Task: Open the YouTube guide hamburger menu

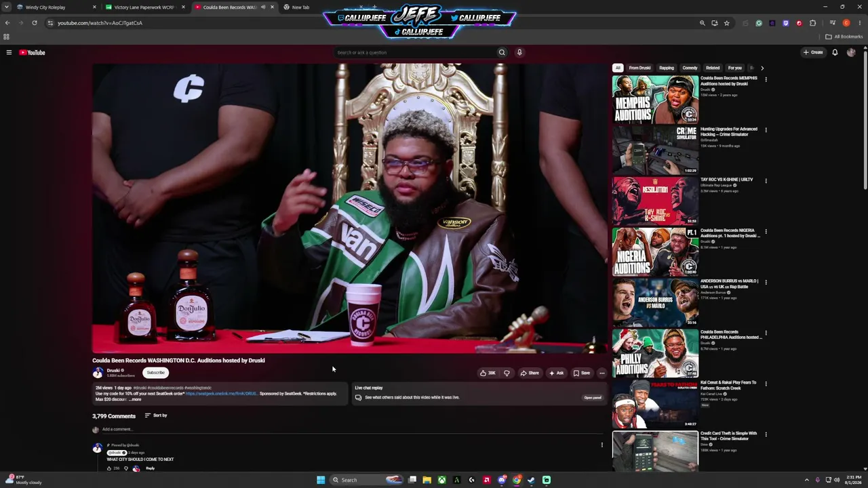Action: [x=9, y=52]
